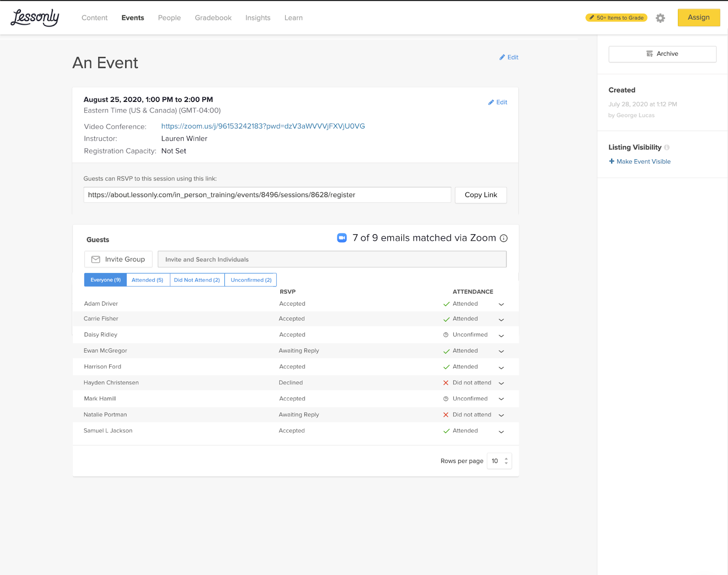
Task: Select the Unconfirmed (2) filter tab
Action: [x=251, y=280]
